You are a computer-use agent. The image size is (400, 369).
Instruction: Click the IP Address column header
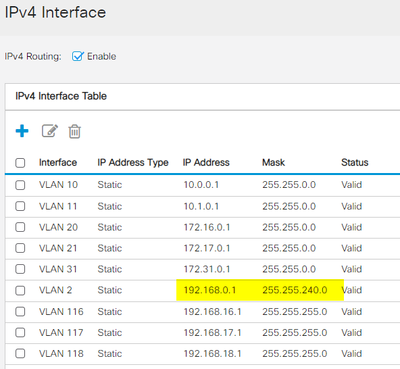tap(206, 162)
